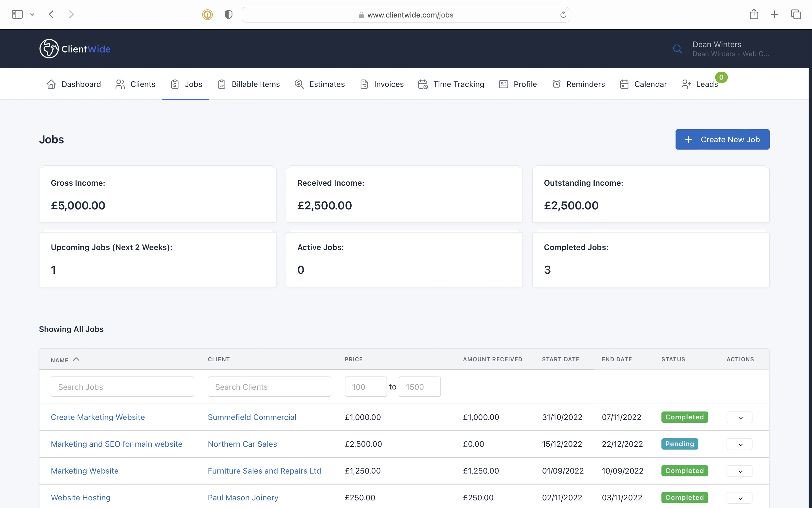
Task: Click the PRICE column header
Action: tap(354, 360)
